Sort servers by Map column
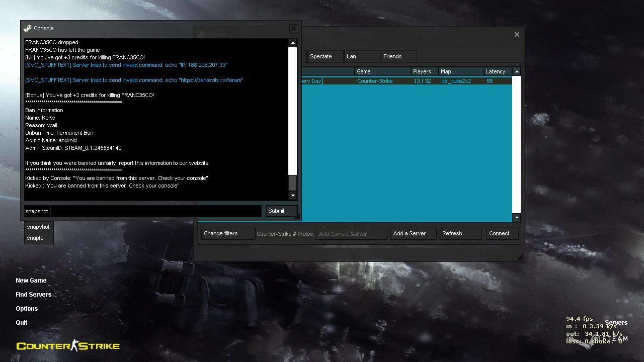Viewport: 644px width, 362px height. pyautogui.click(x=461, y=71)
